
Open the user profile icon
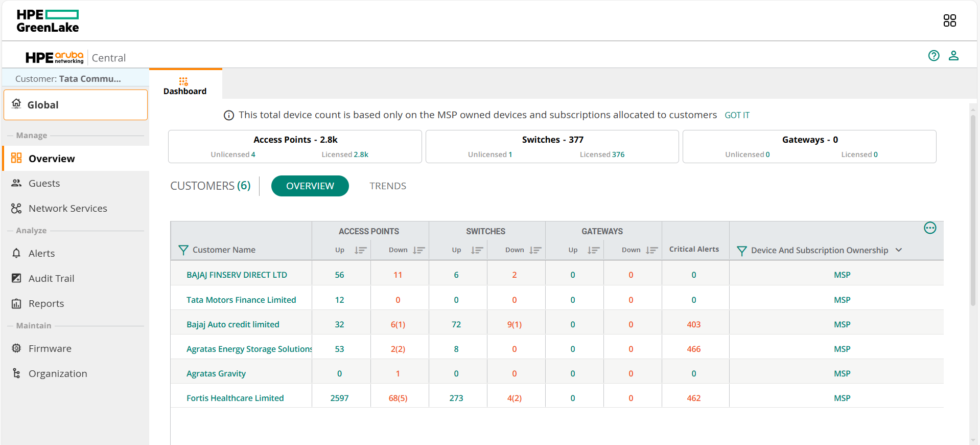(953, 56)
